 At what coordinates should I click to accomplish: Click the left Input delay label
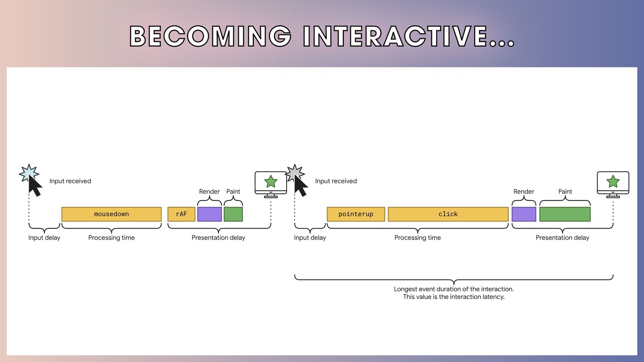tap(44, 238)
